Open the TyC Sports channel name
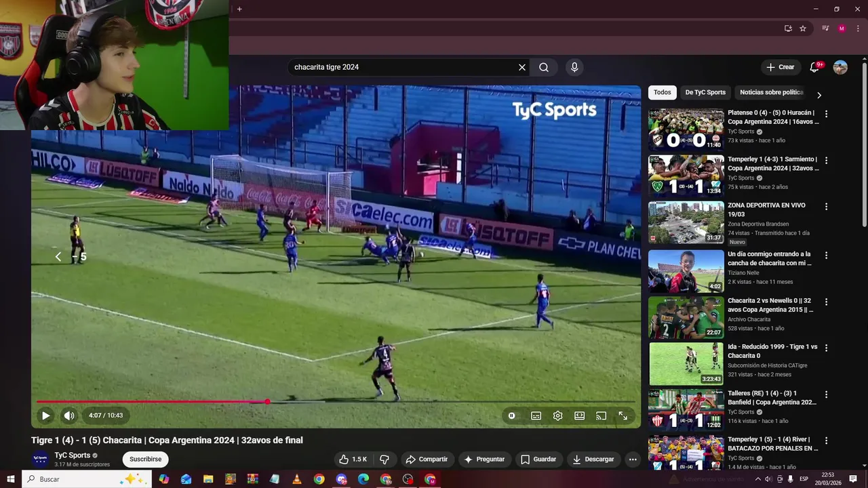This screenshot has height=488, width=868. (x=73, y=455)
